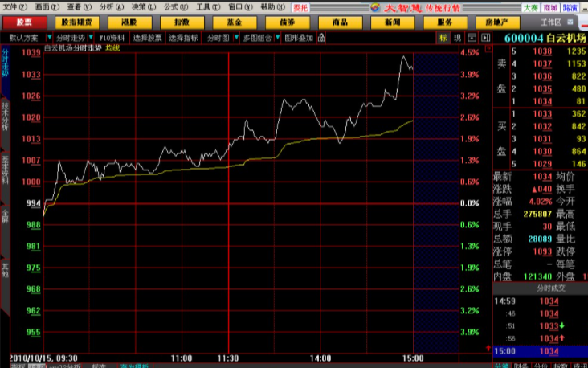Expand the 默认方案 dropdown arrow
Screen dimensions: 588x368
(x=49, y=38)
